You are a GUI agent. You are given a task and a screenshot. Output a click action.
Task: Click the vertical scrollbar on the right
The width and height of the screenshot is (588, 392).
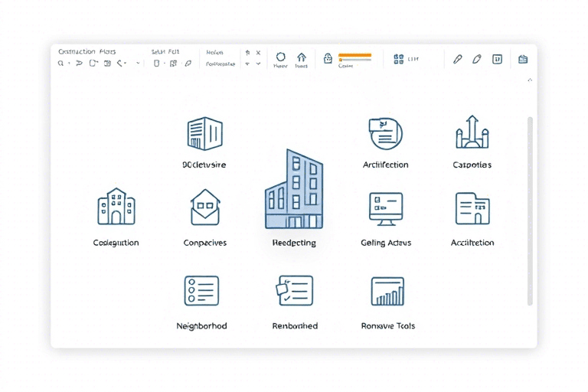click(530, 211)
